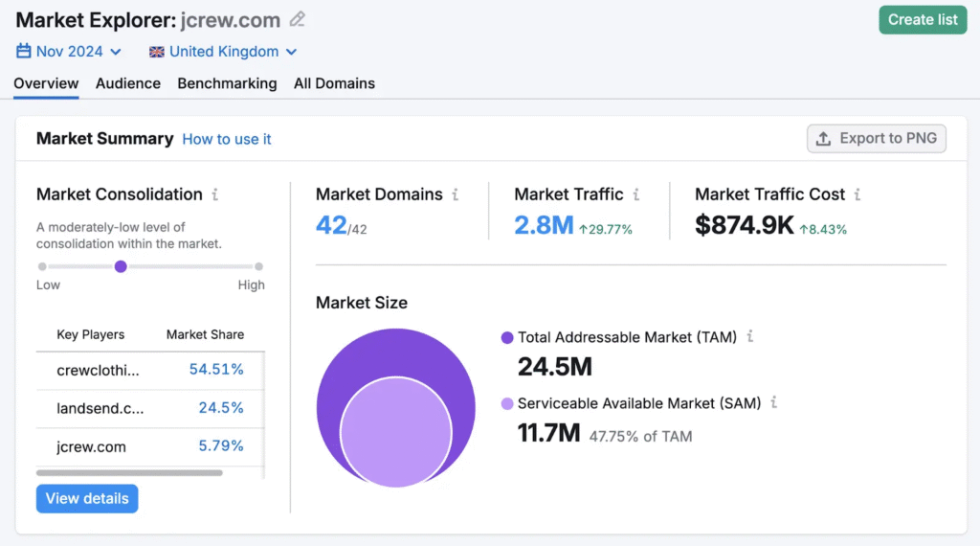Click the 47.75% of TAM text
This screenshot has height=546, width=980.
click(640, 437)
